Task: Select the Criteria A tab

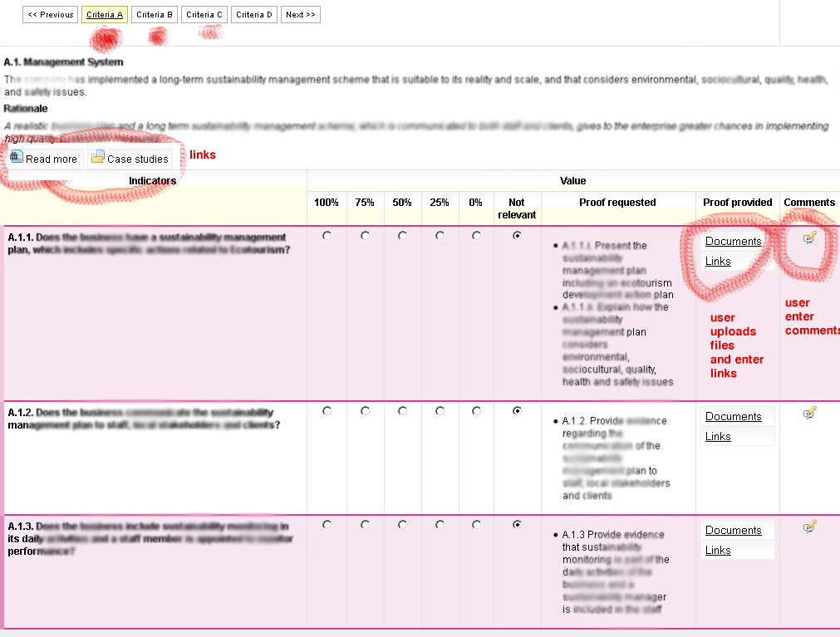Action: (105, 15)
